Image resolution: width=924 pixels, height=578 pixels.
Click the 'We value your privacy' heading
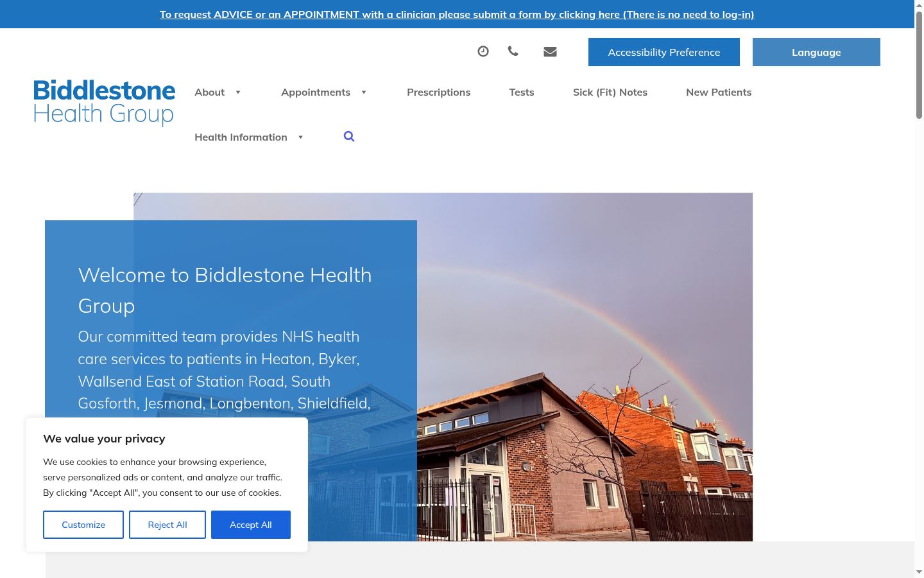(104, 439)
